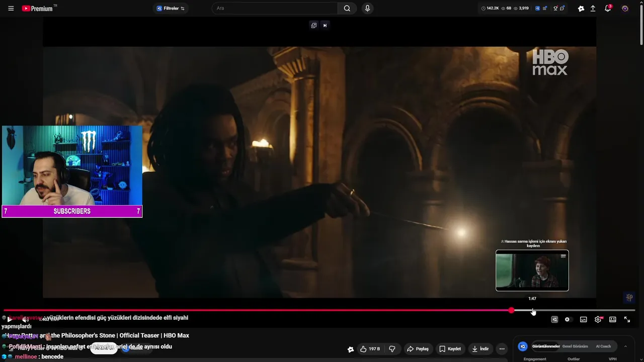Click the HBO Max watermark logo

[x=550, y=62]
